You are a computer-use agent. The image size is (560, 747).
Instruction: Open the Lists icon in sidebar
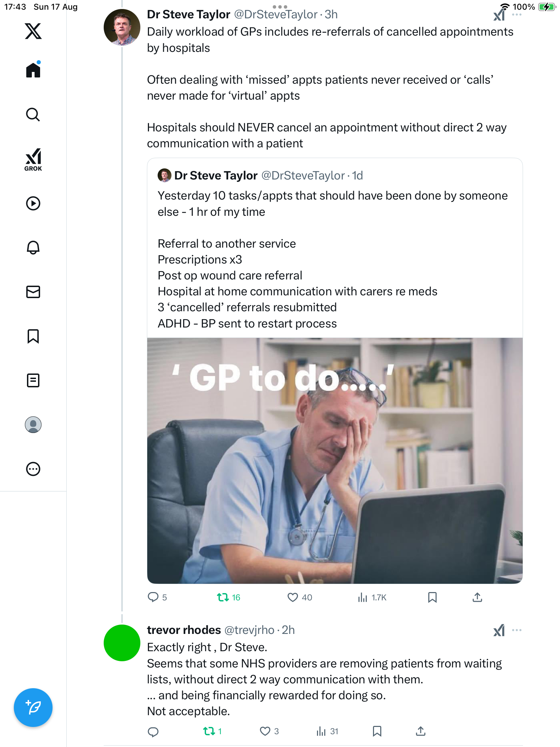click(x=33, y=380)
